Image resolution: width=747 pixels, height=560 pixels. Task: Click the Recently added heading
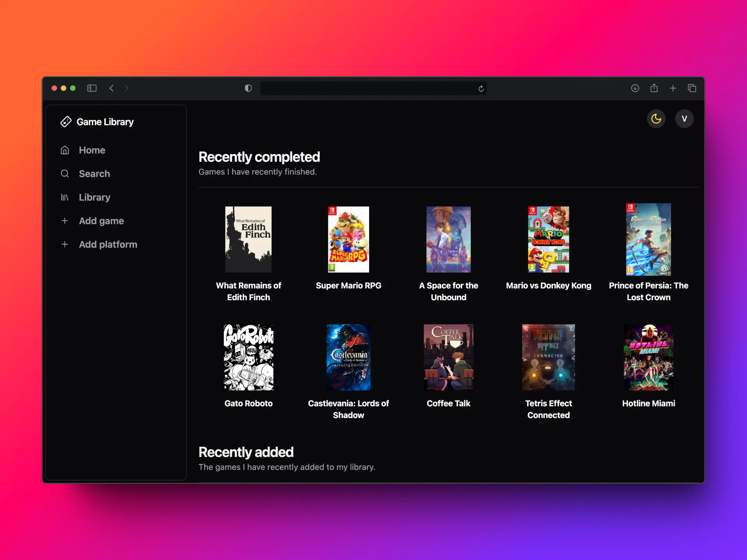(x=246, y=452)
